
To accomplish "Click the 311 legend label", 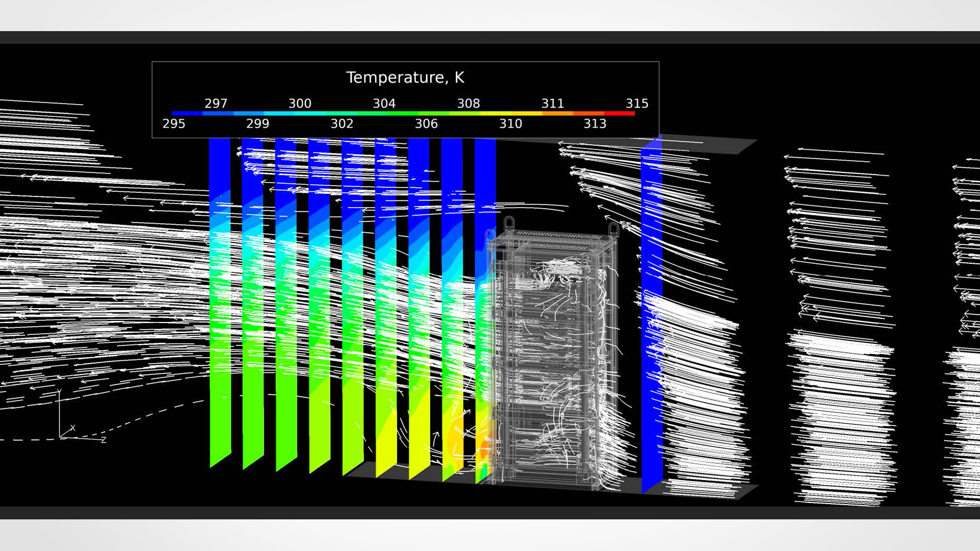I will [x=553, y=104].
